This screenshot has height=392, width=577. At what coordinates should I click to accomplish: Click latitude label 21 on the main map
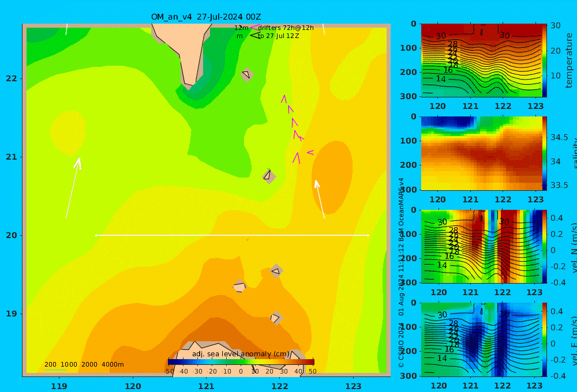coord(12,157)
